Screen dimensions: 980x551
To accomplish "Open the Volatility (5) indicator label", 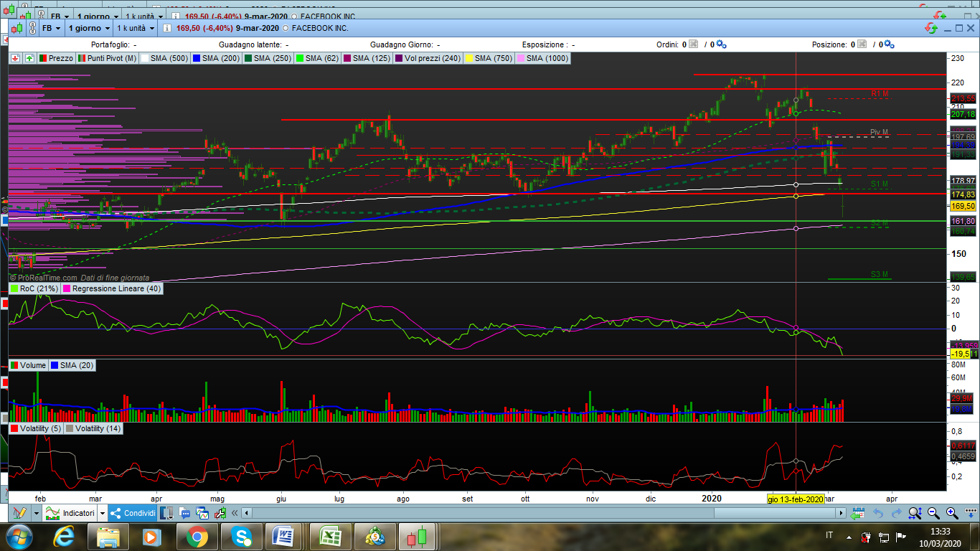I will 40,428.
